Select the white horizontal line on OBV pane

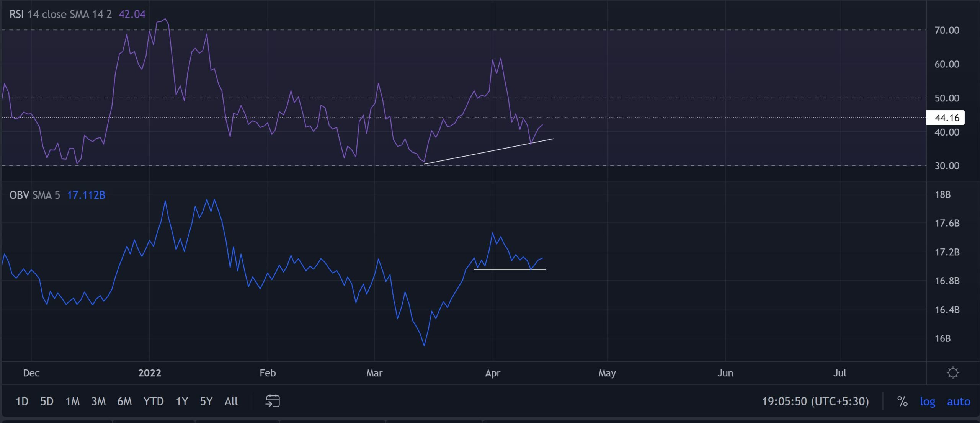pos(510,269)
